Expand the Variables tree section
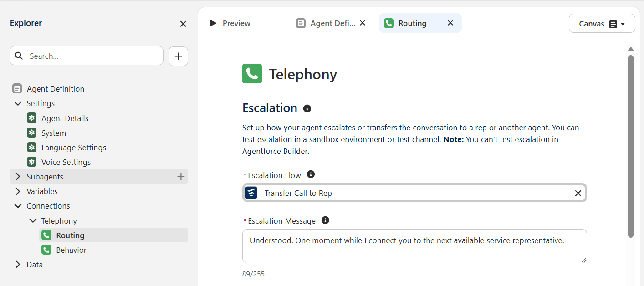 point(18,191)
